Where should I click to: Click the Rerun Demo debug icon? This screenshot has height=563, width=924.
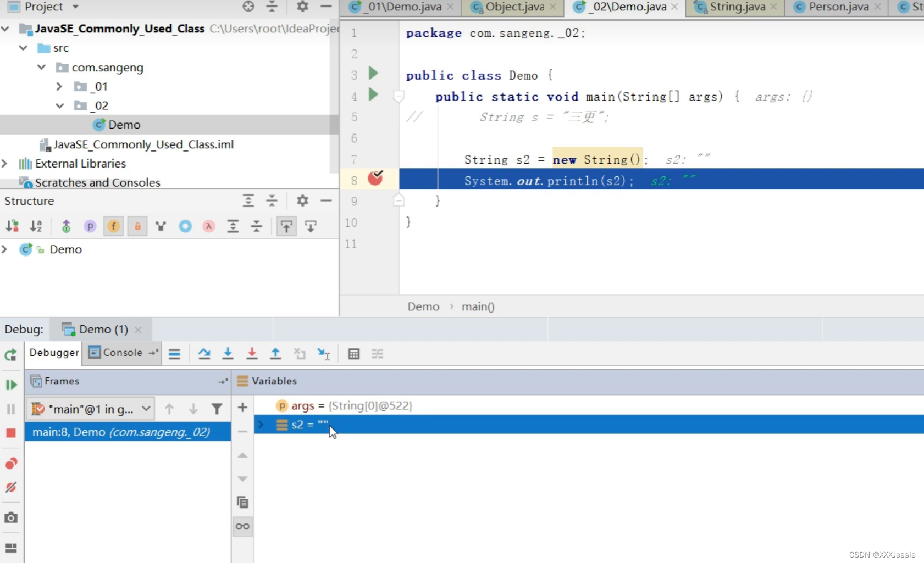pyautogui.click(x=10, y=355)
